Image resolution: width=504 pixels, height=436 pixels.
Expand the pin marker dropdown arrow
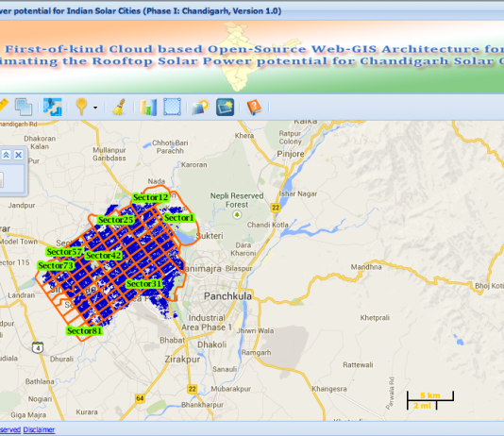[95, 108]
